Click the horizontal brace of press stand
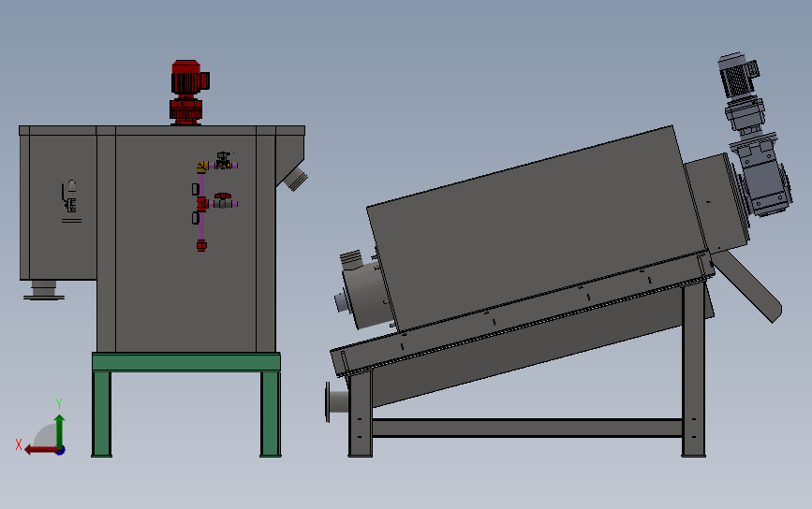Viewport: 812px width, 509px height. pos(526,428)
